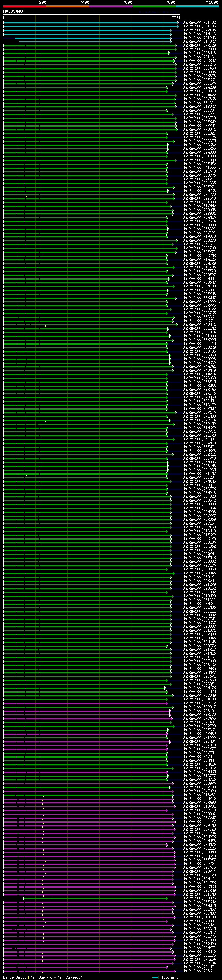Select the UniRef100_A9NA95 label
This screenshot has width=222, height=980.
[x=199, y=72]
